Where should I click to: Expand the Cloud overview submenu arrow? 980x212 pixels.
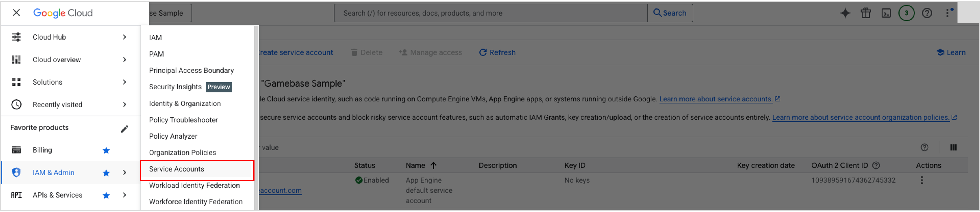click(x=124, y=59)
